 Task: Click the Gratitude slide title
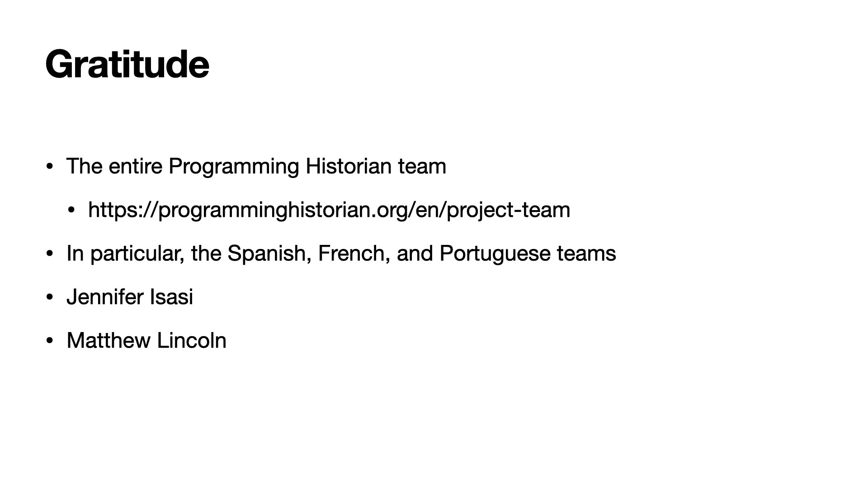pos(127,64)
